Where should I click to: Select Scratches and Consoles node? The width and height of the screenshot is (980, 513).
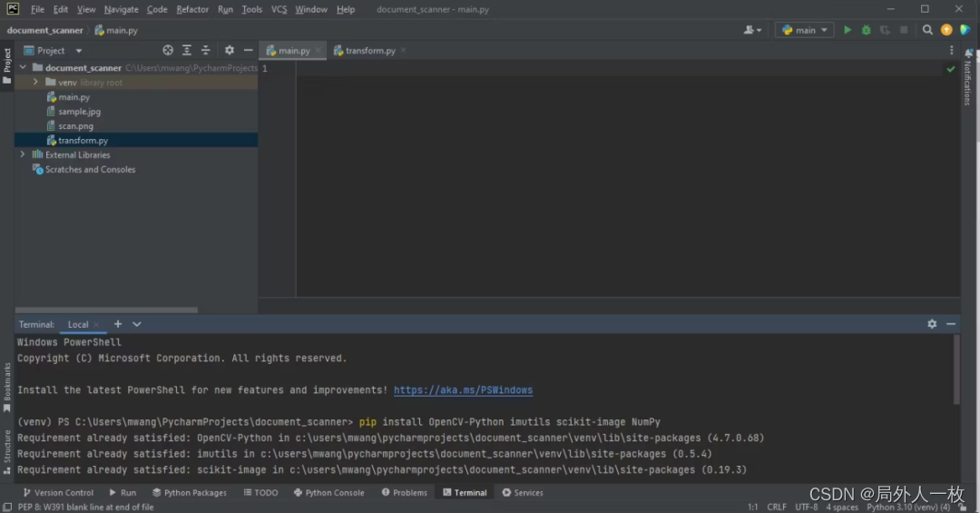[90, 169]
